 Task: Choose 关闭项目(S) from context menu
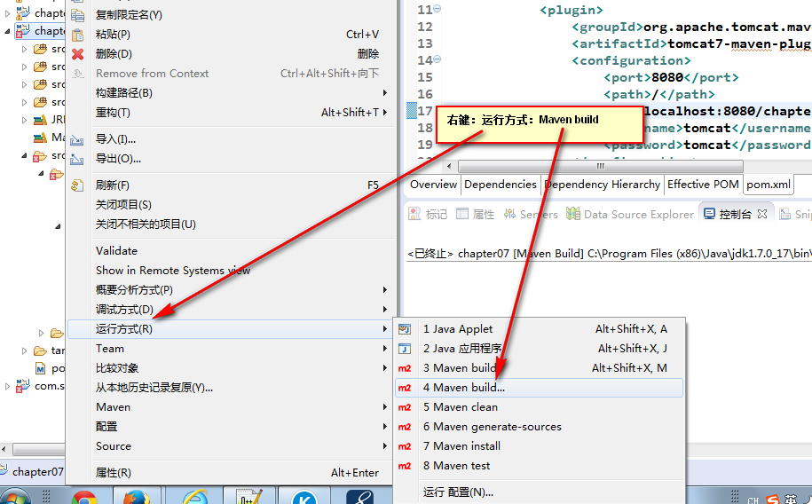click(231, 205)
